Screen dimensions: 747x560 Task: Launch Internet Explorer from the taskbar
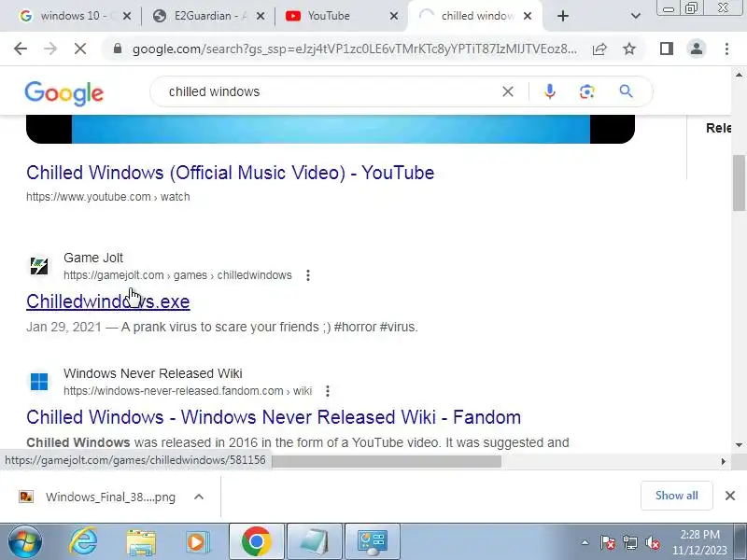click(x=83, y=542)
